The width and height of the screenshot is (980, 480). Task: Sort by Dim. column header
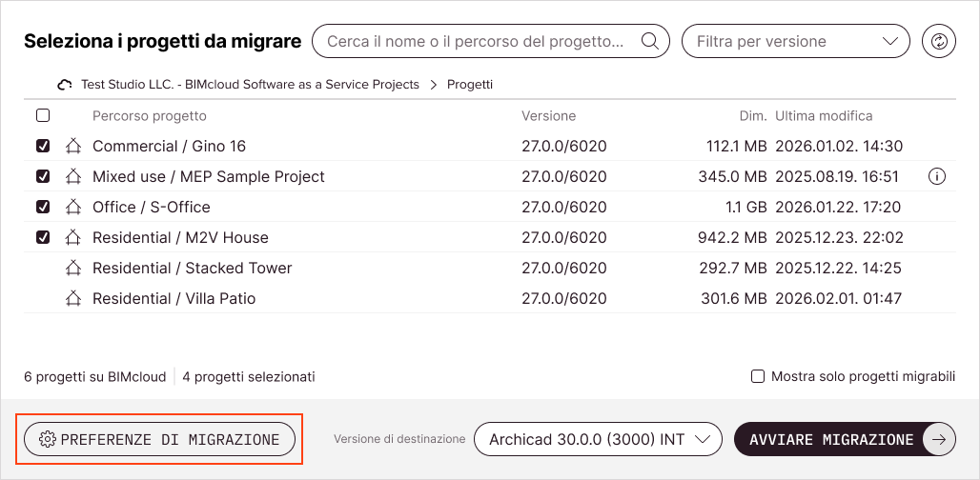tap(753, 115)
